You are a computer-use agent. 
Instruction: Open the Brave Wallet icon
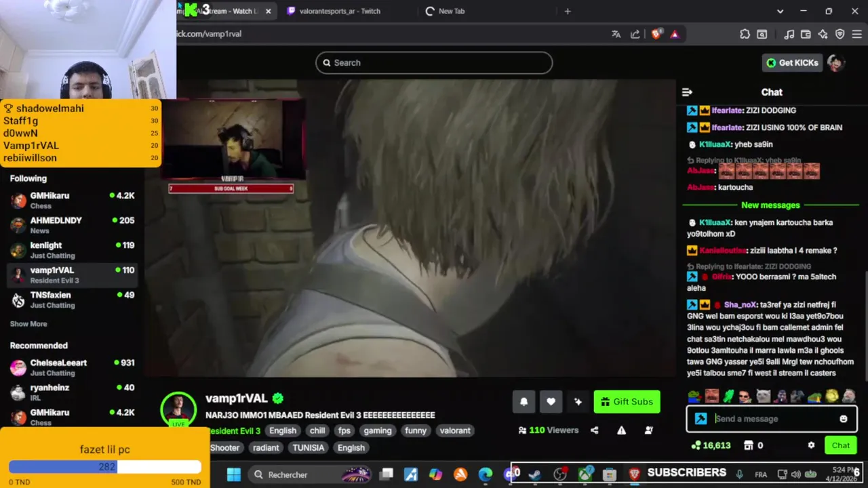806,34
